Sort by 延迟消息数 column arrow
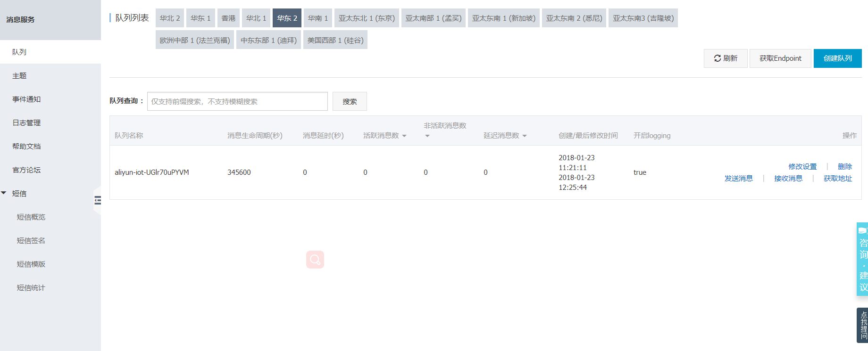 click(525, 136)
